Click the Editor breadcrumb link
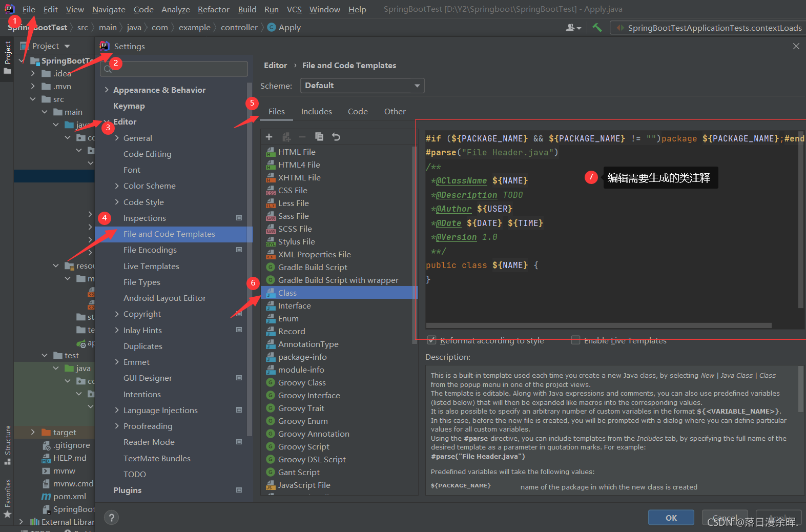 [275, 65]
